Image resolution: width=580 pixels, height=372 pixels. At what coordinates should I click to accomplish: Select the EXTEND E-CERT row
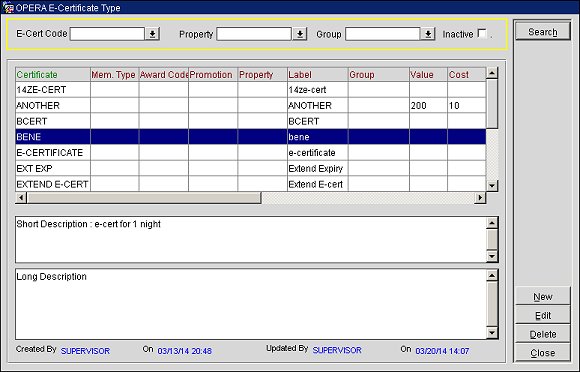250,184
